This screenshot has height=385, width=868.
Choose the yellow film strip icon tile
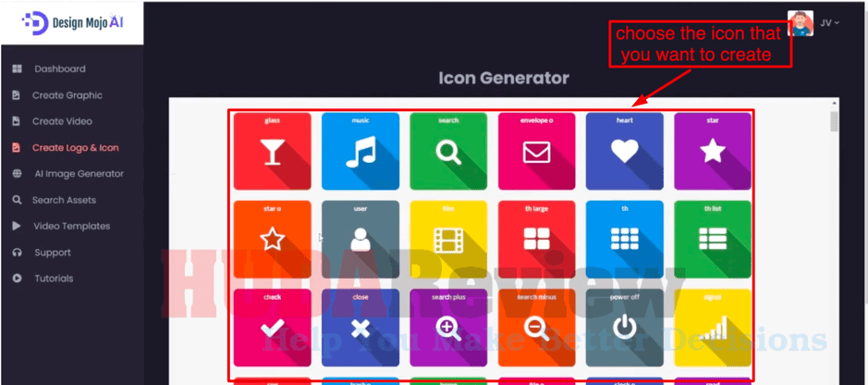click(x=448, y=240)
